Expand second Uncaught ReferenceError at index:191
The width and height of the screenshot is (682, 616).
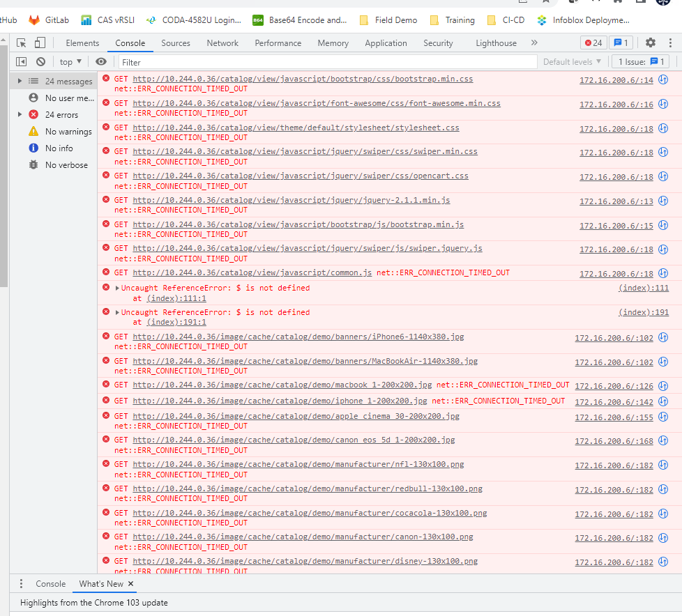pyautogui.click(x=117, y=312)
